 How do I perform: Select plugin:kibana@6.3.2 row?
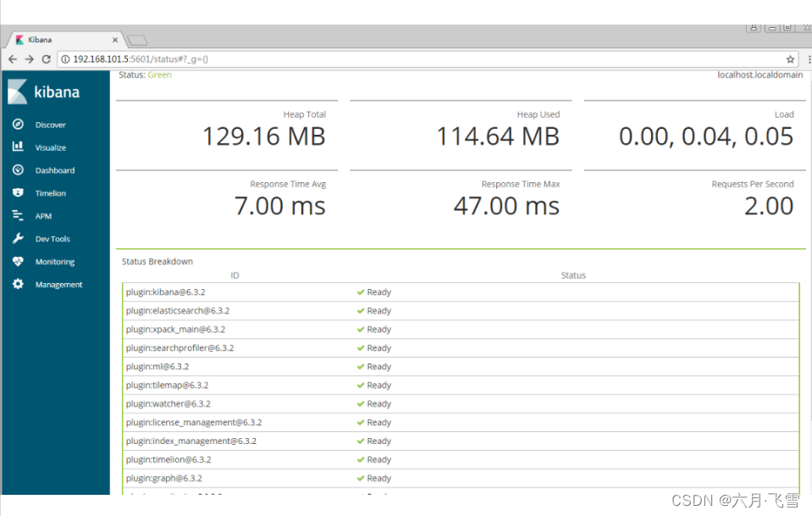pyautogui.click(x=461, y=292)
